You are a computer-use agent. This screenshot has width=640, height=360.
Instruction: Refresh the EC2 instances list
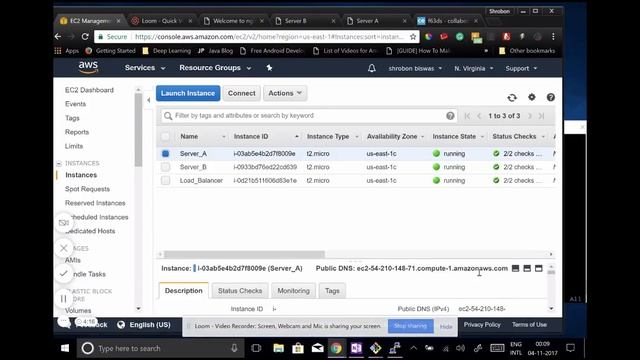coord(512,98)
